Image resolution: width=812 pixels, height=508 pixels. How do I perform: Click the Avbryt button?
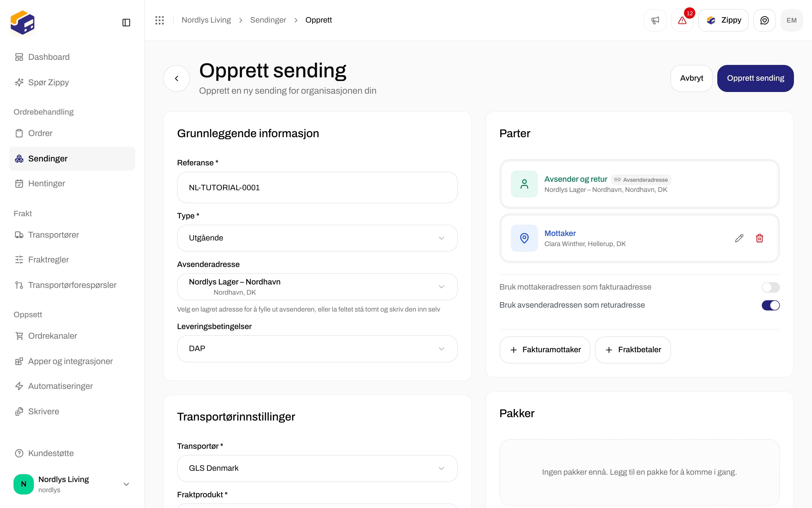point(691,78)
